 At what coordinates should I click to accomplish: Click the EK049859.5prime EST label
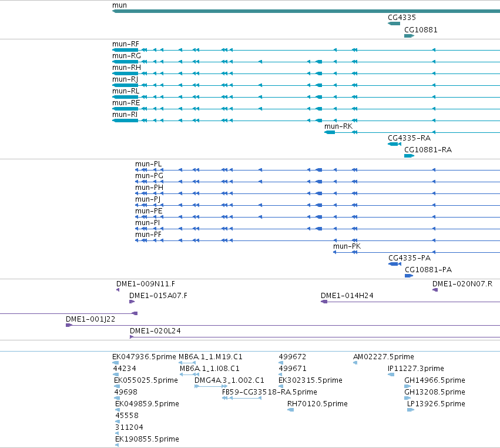coord(147,404)
